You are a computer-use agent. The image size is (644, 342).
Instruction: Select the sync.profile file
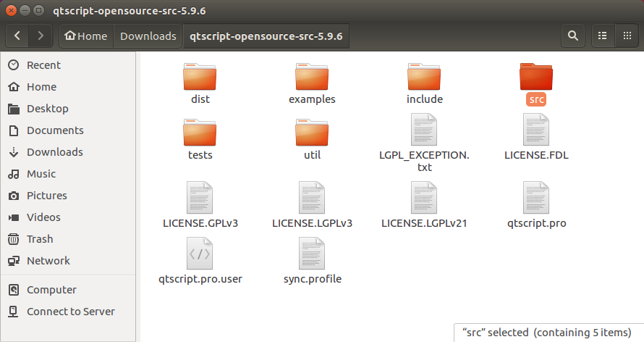[312, 254]
